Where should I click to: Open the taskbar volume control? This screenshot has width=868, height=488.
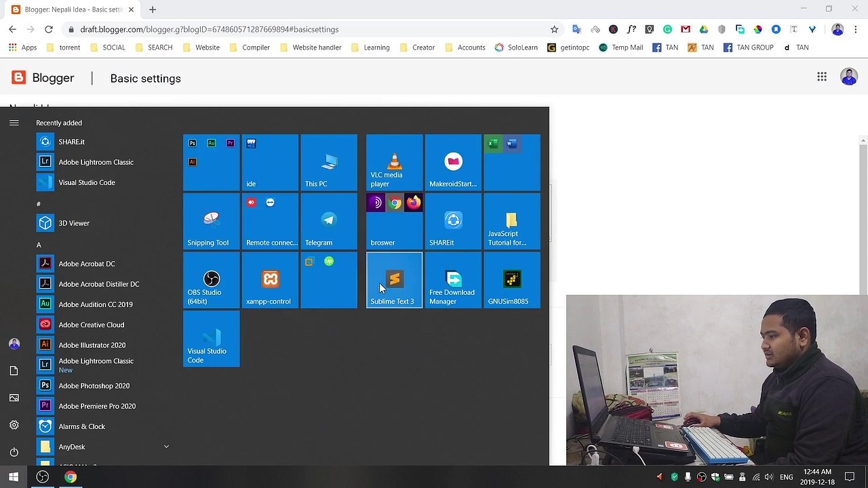click(x=768, y=477)
